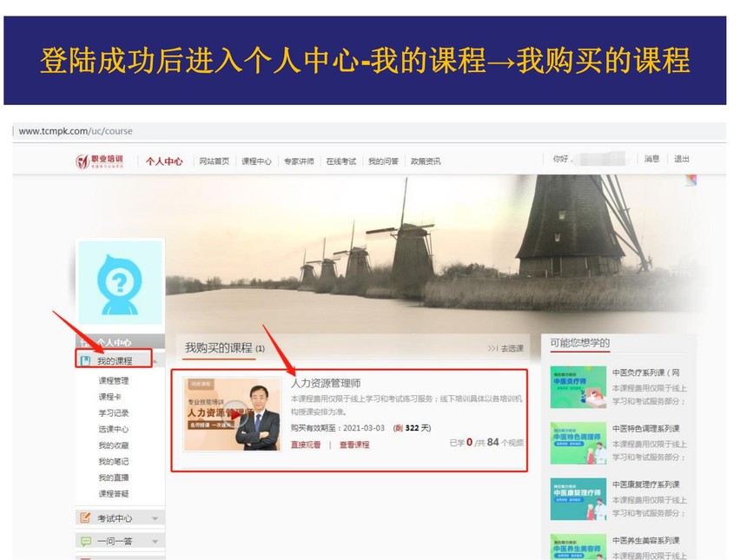The image size is (747, 560).
Task: Open the 中医灸疗系列课 thumbnail
Action: (x=578, y=387)
